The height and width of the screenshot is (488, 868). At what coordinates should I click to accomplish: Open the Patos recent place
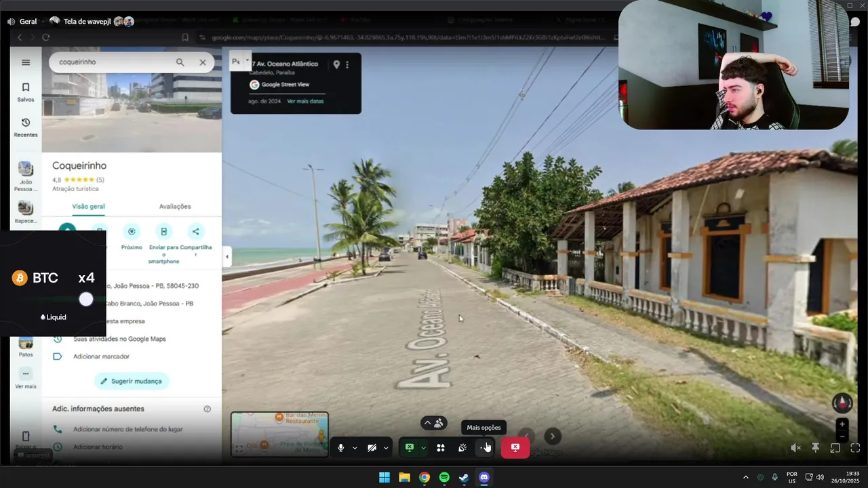[26, 347]
